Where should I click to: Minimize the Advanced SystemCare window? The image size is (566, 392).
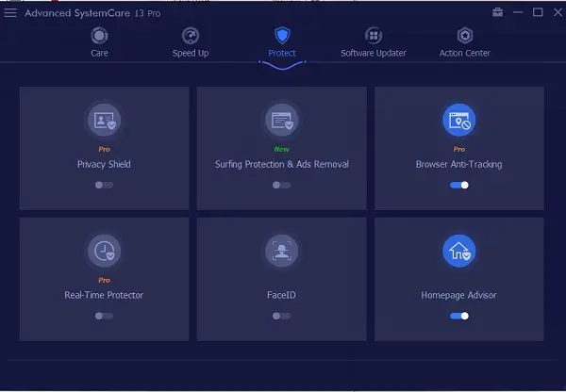click(518, 12)
